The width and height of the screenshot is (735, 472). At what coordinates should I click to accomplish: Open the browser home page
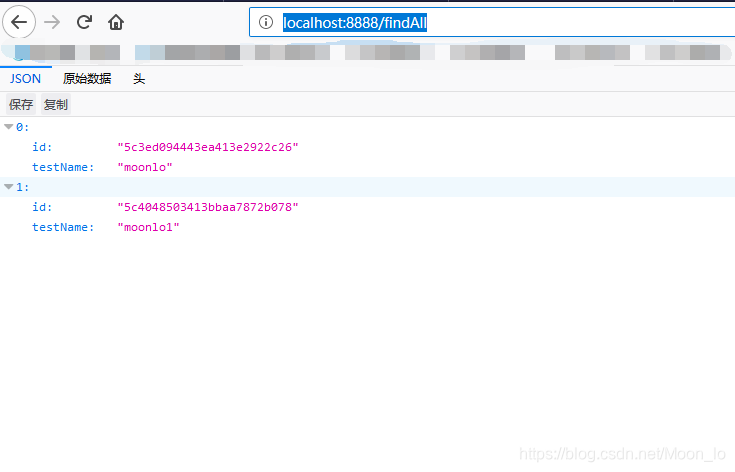(116, 22)
